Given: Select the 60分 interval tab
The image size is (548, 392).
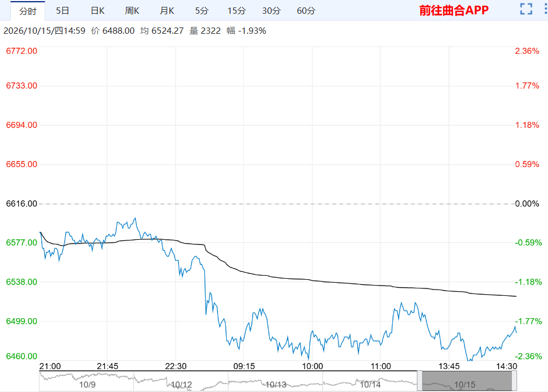Looking at the screenshot, I should tap(306, 11).
